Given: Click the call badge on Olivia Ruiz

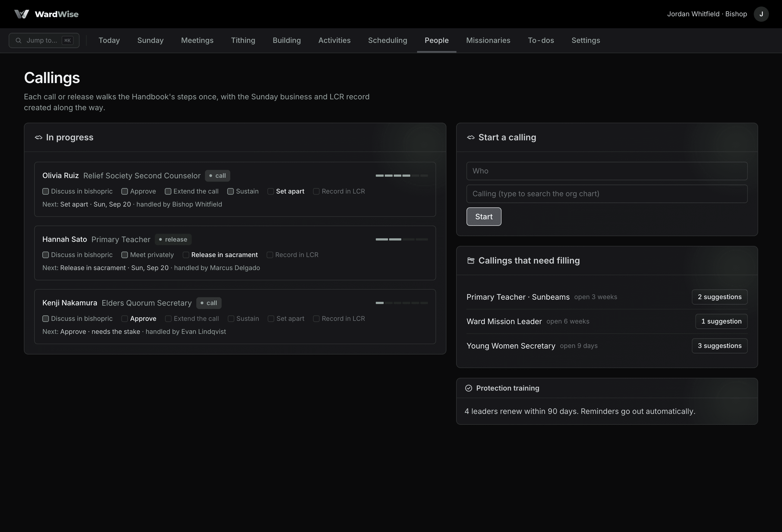Looking at the screenshot, I should 217,176.
